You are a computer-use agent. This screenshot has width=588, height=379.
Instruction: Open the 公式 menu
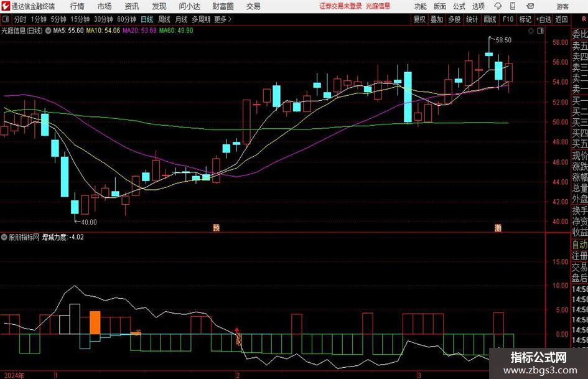click(459, 6)
